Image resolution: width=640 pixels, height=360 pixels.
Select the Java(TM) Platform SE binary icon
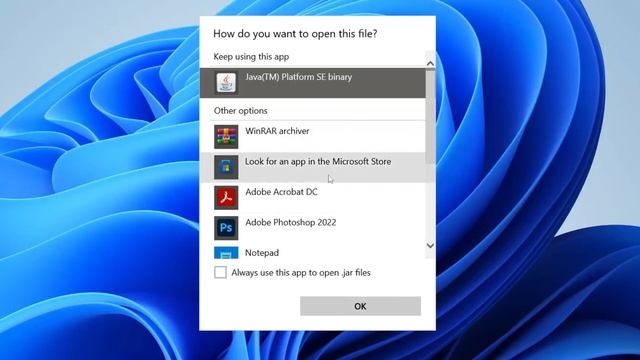pos(226,83)
